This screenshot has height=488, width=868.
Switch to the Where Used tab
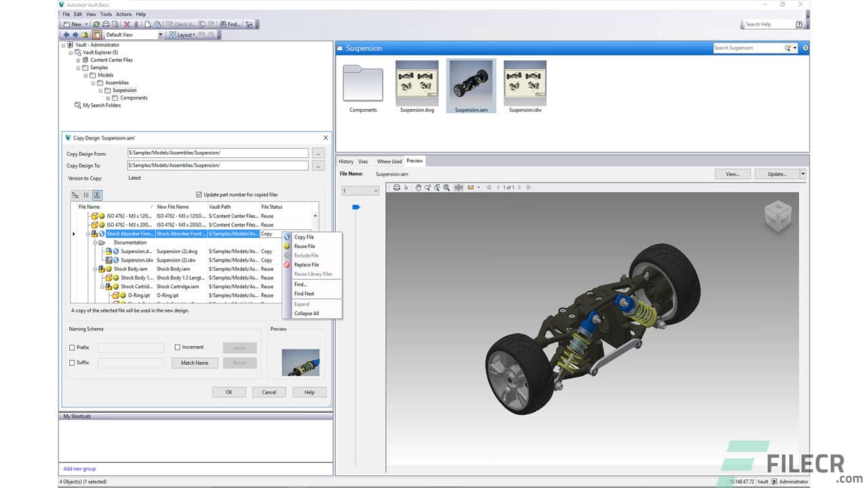pyautogui.click(x=389, y=161)
